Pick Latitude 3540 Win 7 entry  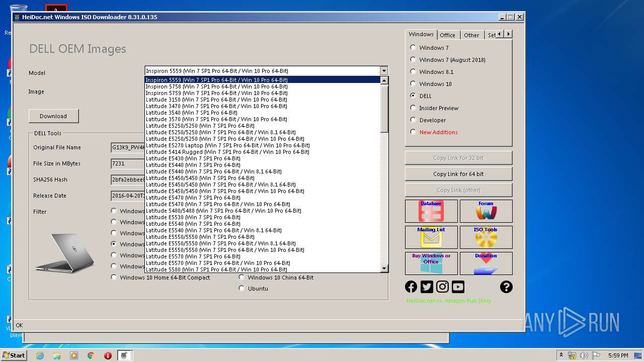point(262,113)
